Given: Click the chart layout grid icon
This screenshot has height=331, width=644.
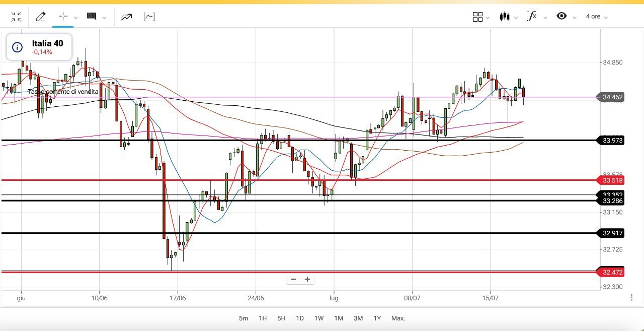Looking at the screenshot, I should [477, 17].
